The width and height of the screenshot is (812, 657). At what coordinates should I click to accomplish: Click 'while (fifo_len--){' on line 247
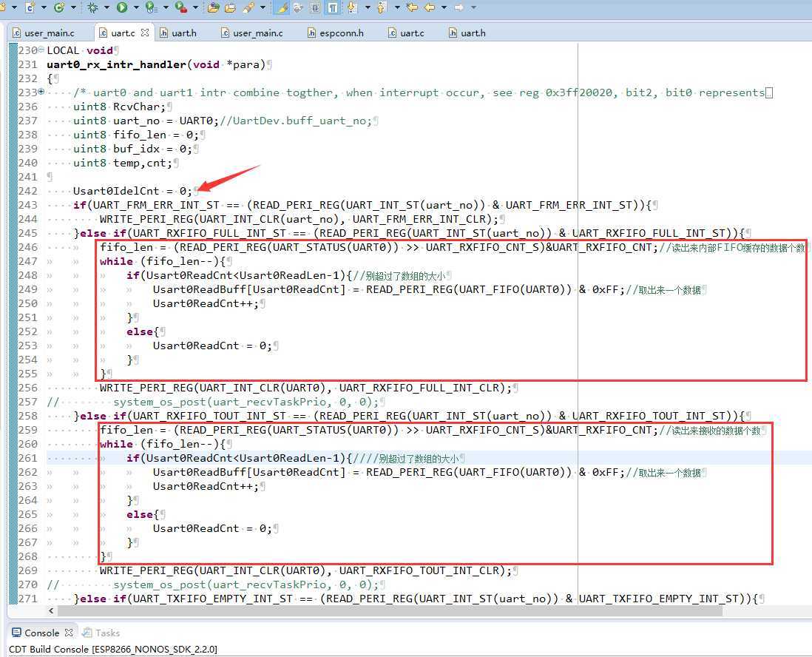tap(163, 261)
